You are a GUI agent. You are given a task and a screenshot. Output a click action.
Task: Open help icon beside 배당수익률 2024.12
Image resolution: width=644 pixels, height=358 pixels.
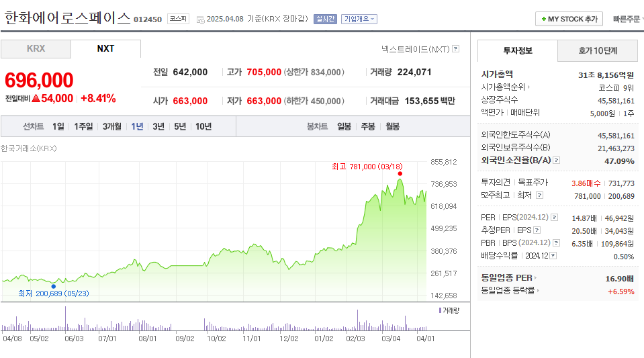tap(553, 256)
